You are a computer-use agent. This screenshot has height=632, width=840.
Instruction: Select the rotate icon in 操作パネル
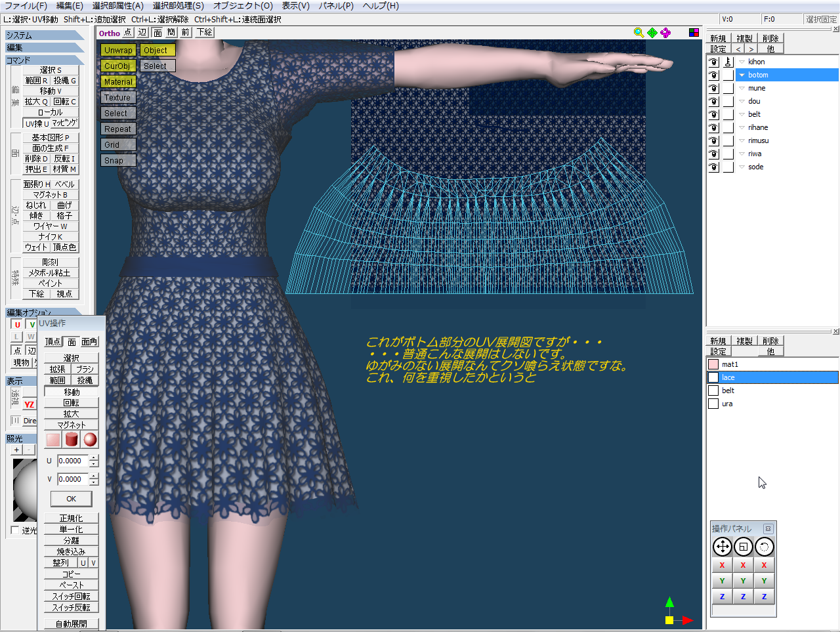[x=764, y=547]
